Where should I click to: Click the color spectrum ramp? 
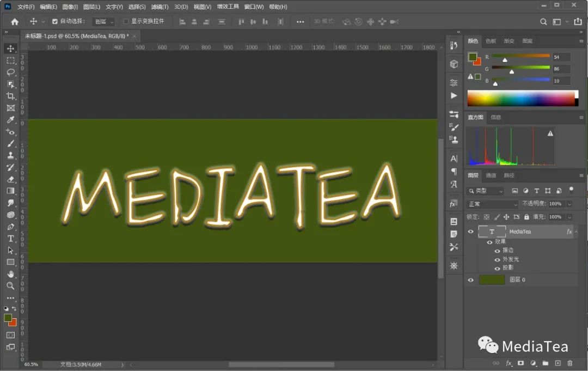click(x=522, y=98)
